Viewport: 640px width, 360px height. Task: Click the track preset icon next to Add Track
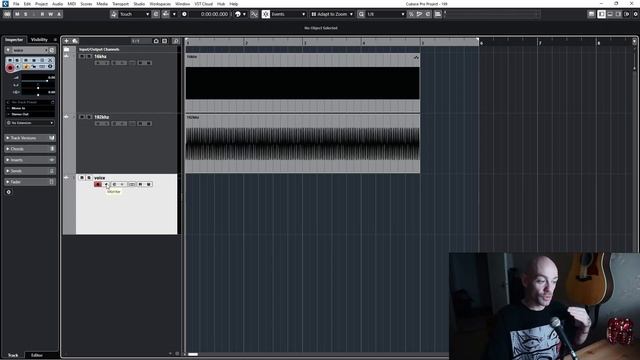(x=75, y=41)
